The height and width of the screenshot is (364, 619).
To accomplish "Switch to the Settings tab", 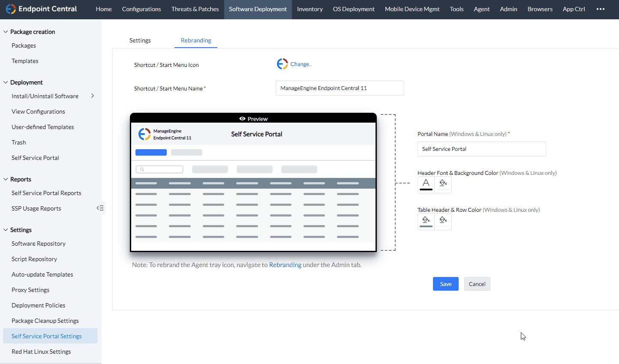I will coord(140,40).
